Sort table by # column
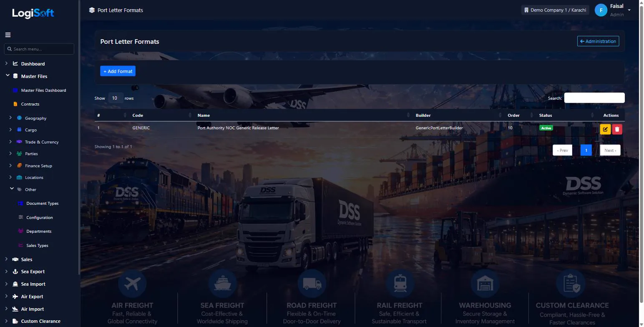This screenshot has height=327, width=644. pos(111,115)
